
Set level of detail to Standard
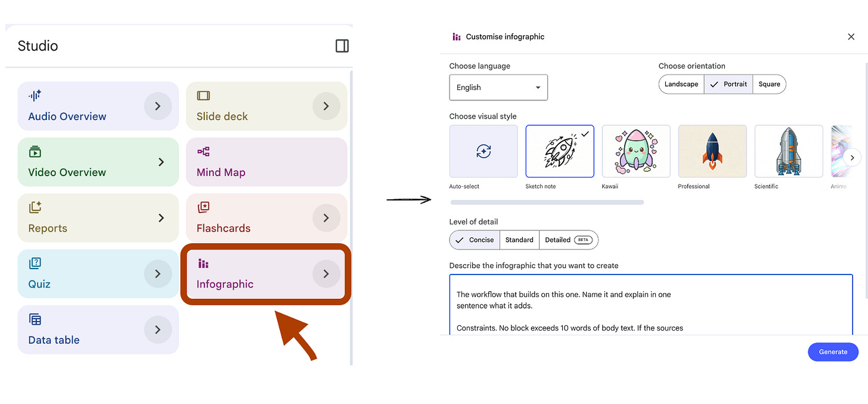pyautogui.click(x=519, y=240)
